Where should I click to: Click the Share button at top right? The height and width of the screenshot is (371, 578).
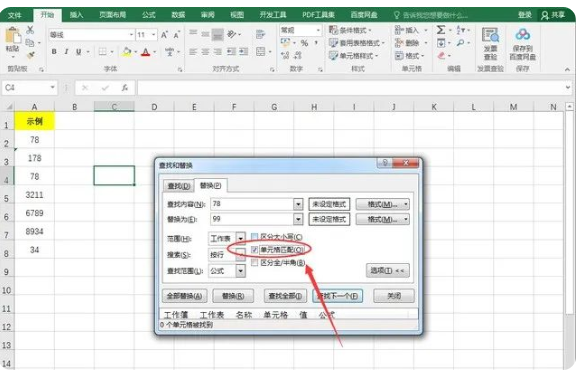coord(553,15)
